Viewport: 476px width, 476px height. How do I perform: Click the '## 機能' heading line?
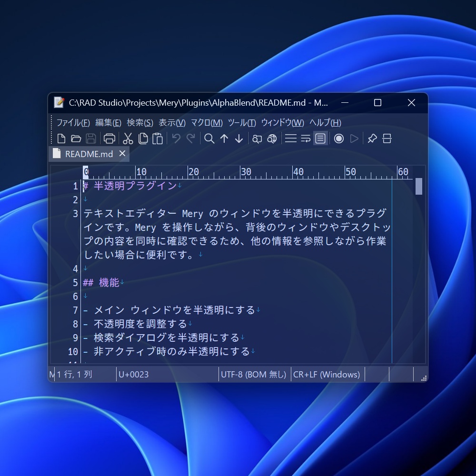click(101, 283)
